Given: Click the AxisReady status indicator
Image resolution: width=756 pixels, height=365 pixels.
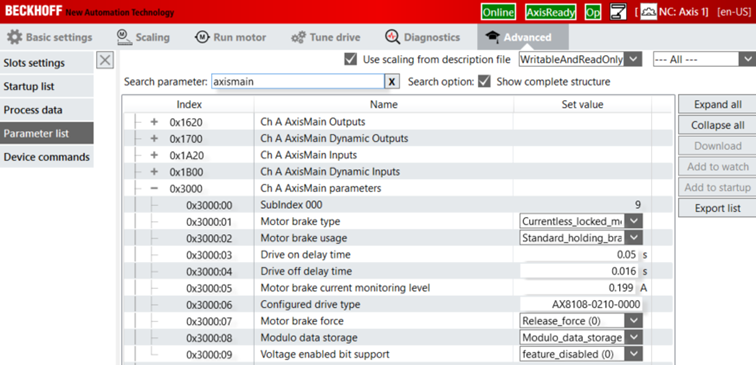Looking at the screenshot, I should coord(551,13).
